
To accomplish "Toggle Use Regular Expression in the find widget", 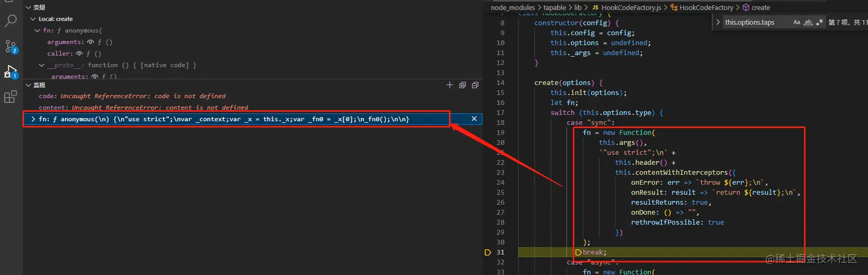I will coord(820,22).
